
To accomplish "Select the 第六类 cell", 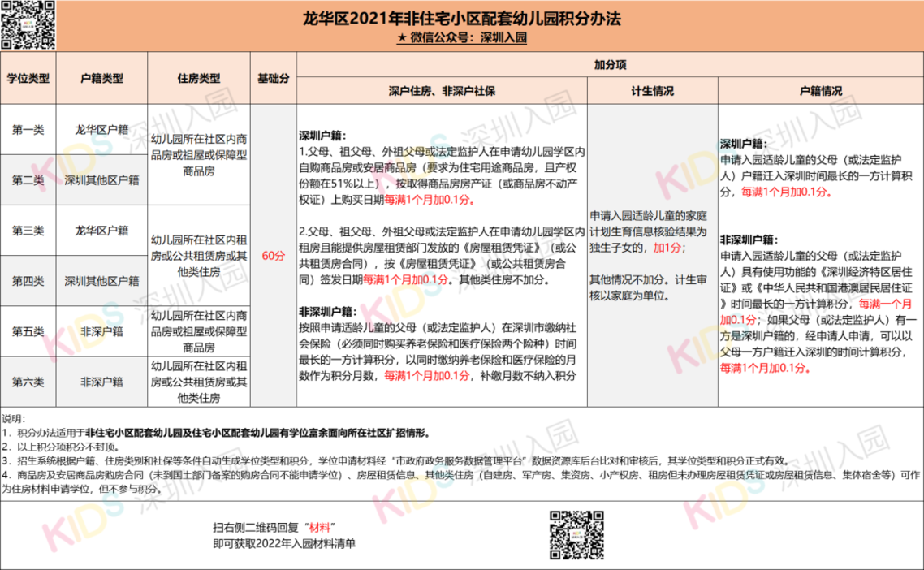I will (28, 382).
